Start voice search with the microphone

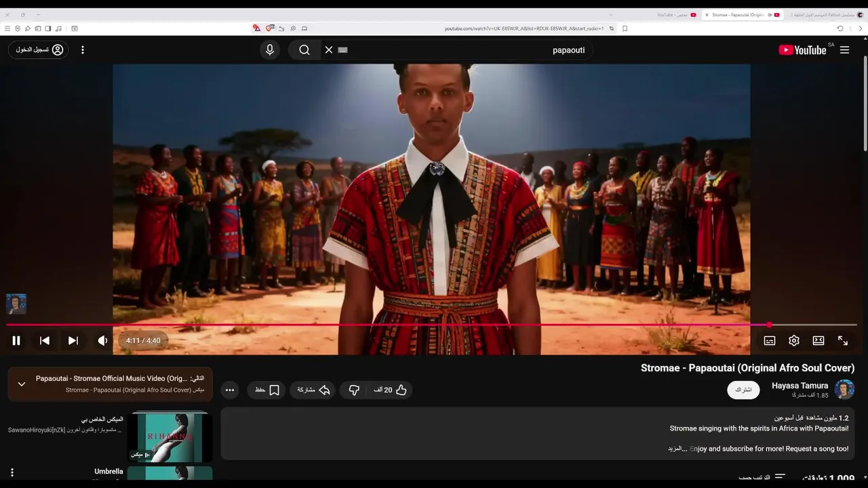click(270, 49)
